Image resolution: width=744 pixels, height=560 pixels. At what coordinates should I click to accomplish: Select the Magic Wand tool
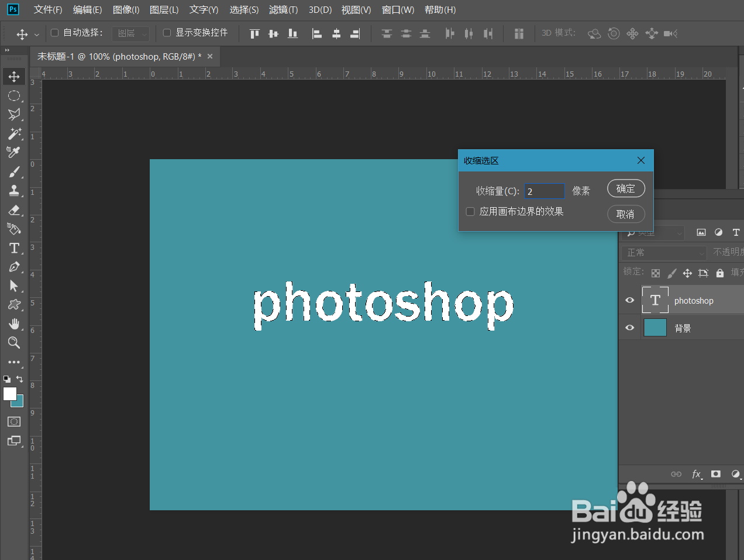click(14, 134)
